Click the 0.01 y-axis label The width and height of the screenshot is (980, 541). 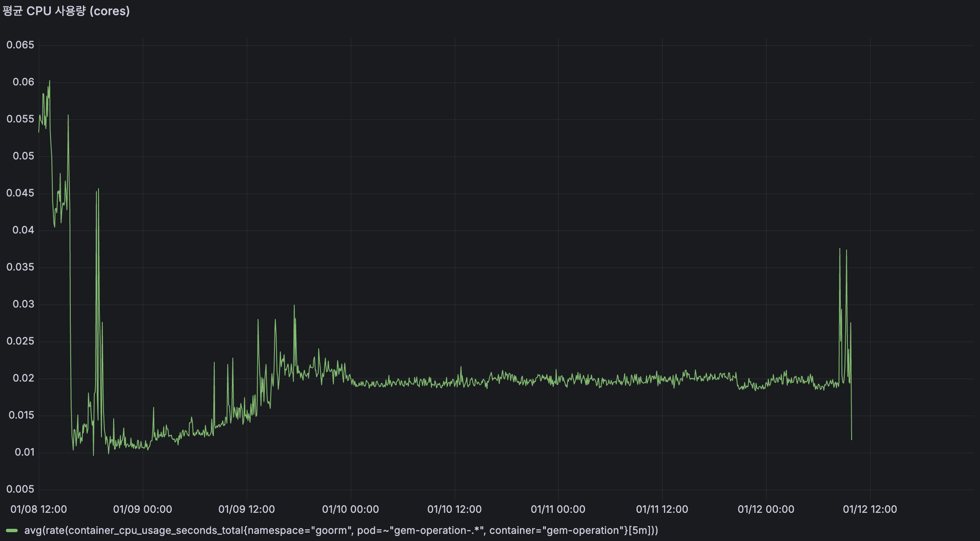pos(24,452)
